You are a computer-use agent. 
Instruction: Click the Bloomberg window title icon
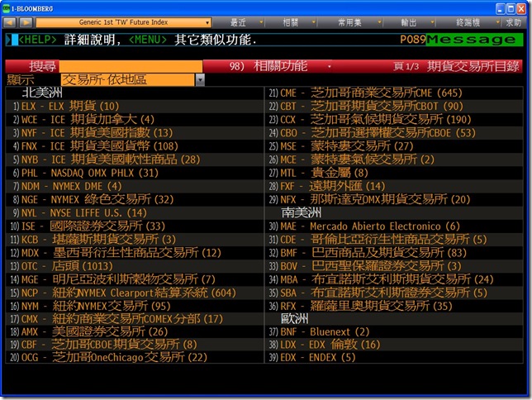[6, 8]
